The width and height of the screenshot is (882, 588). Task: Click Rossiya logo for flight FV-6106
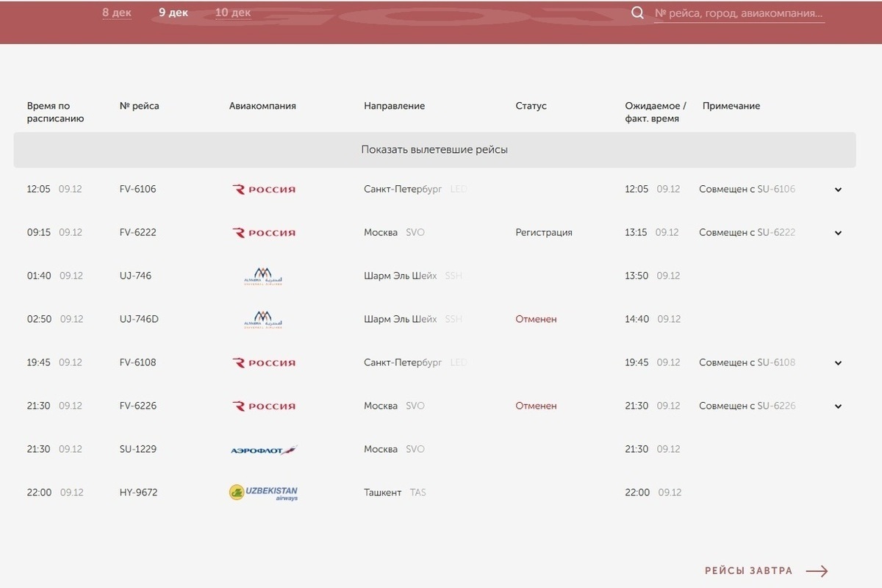pos(264,190)
